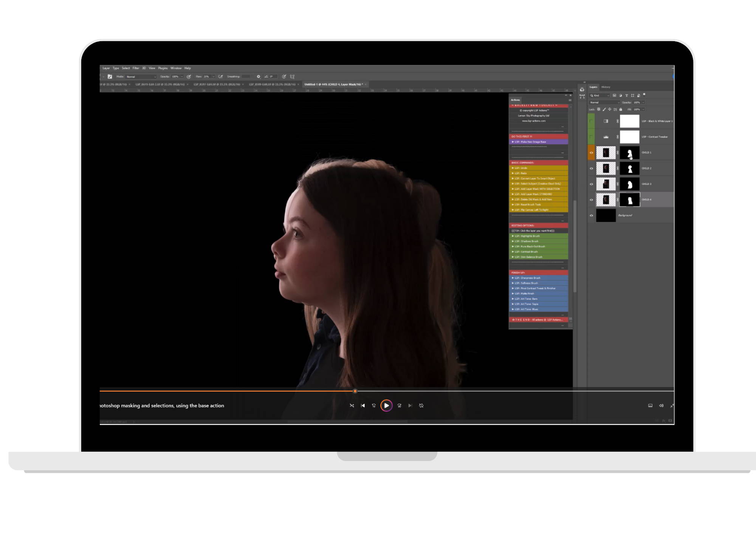Screen dimensions: 756x540
Task: Click the subtitles icon in player bar
Action: (650, 406)
